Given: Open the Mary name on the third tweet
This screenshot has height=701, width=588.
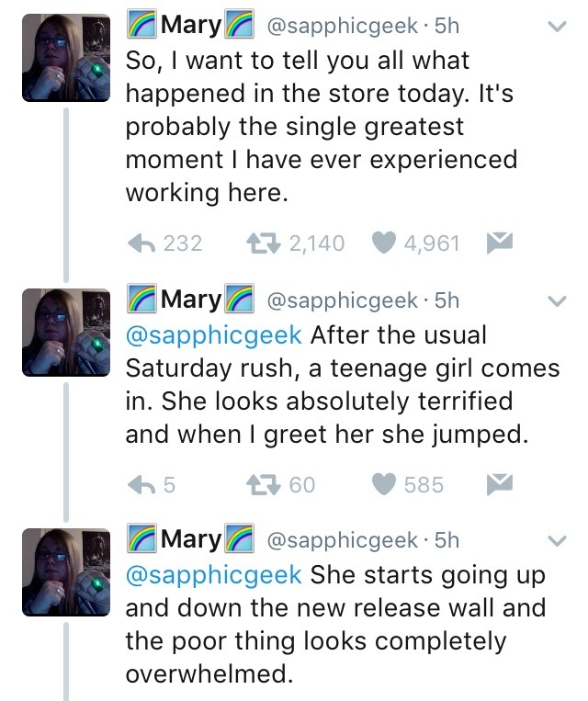Looking at the screenshot, I should point(190,539).
